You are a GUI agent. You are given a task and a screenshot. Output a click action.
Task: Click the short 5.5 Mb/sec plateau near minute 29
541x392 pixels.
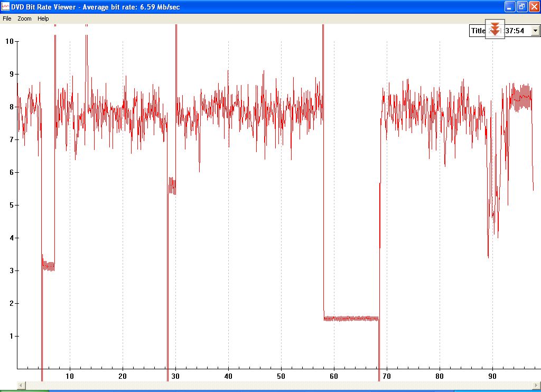click(172, 185)
